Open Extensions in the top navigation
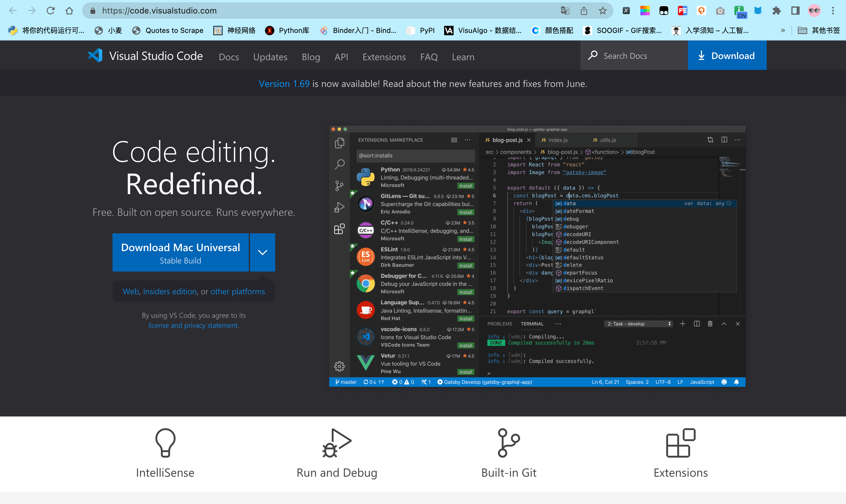This screenshot has height=504, width=846. 384,57
